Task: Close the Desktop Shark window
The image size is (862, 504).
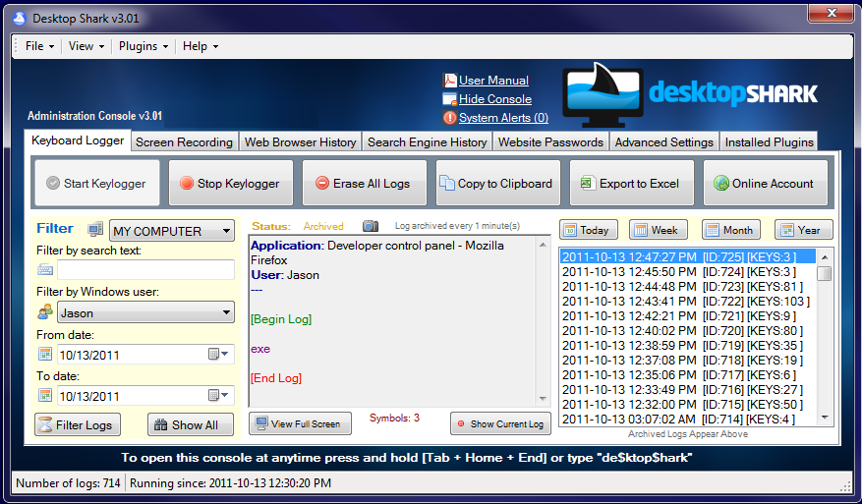Action: pos(831,13)
